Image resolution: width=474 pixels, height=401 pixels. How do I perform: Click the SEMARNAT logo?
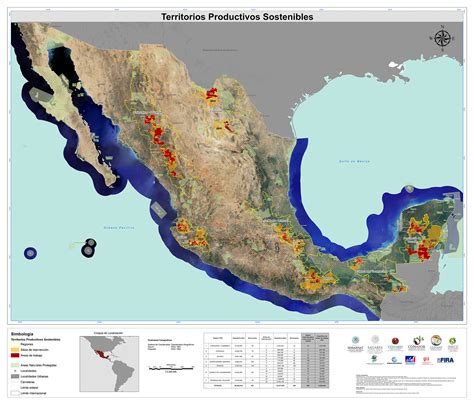(355, 344)
